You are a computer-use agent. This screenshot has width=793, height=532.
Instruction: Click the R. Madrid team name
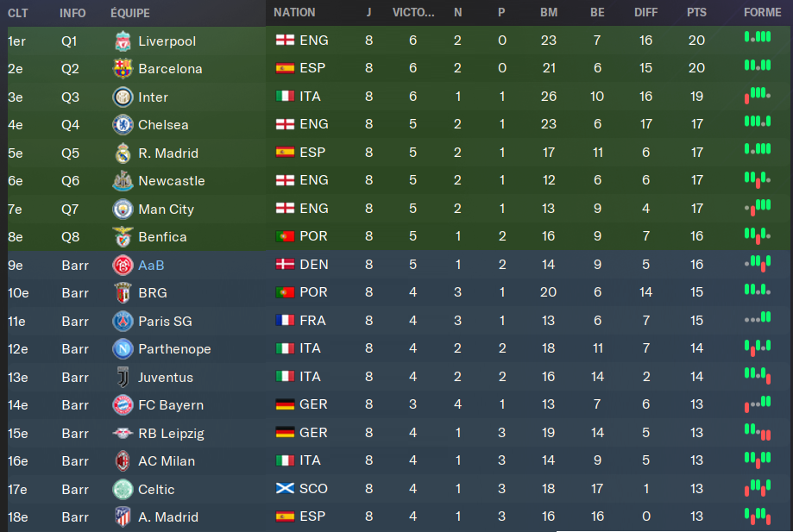click(x=168, y=153)
